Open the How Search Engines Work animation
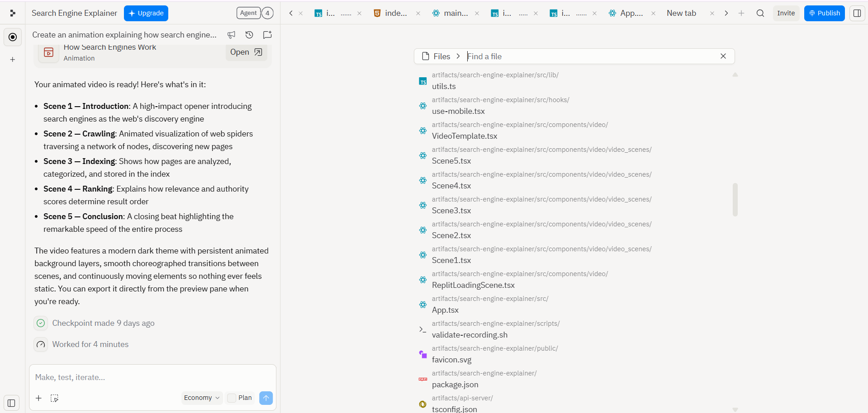The width and height of the screenshot is (868, 413). coord(246,52)
